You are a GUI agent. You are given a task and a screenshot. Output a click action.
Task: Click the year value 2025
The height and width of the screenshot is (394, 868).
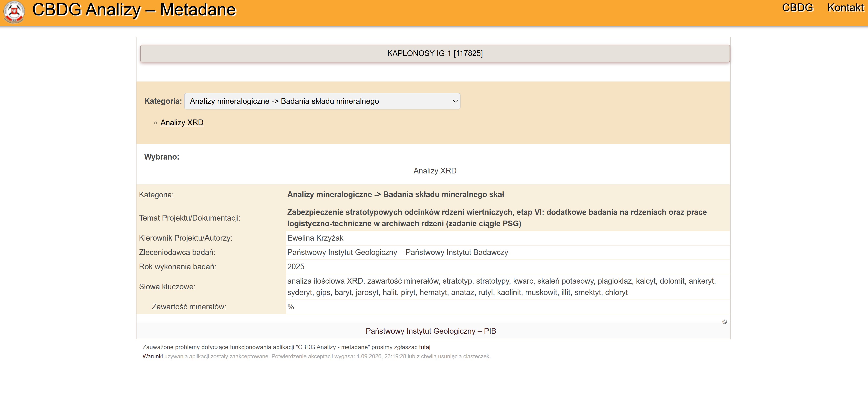pyautogui.click(x=296, y=267)
